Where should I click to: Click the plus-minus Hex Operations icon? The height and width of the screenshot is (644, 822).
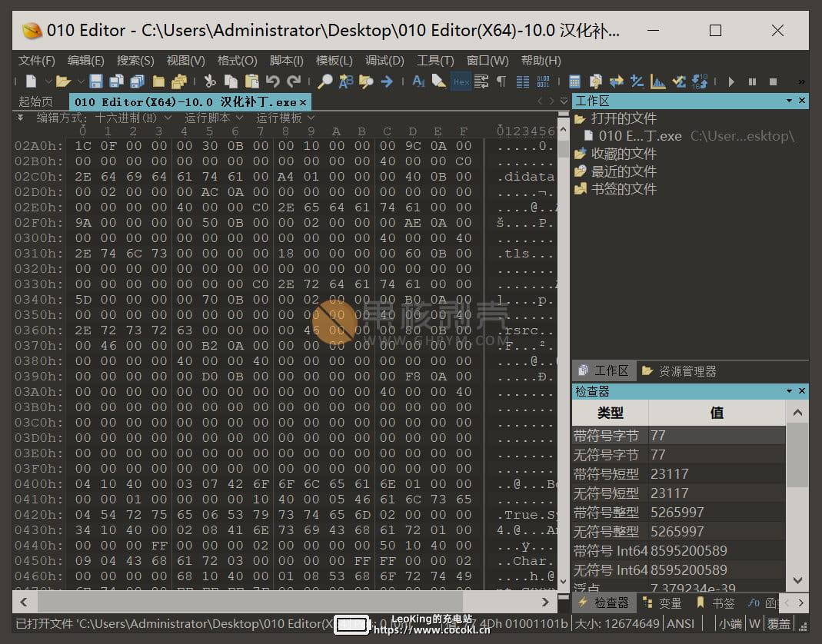click(637, 81)
